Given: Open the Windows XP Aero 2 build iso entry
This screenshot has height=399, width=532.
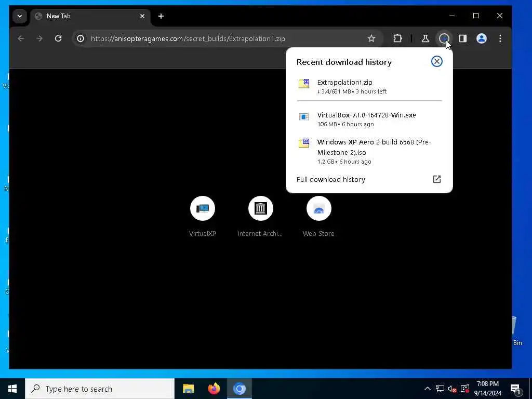Looking at the screenshot, I should (369, 151).
